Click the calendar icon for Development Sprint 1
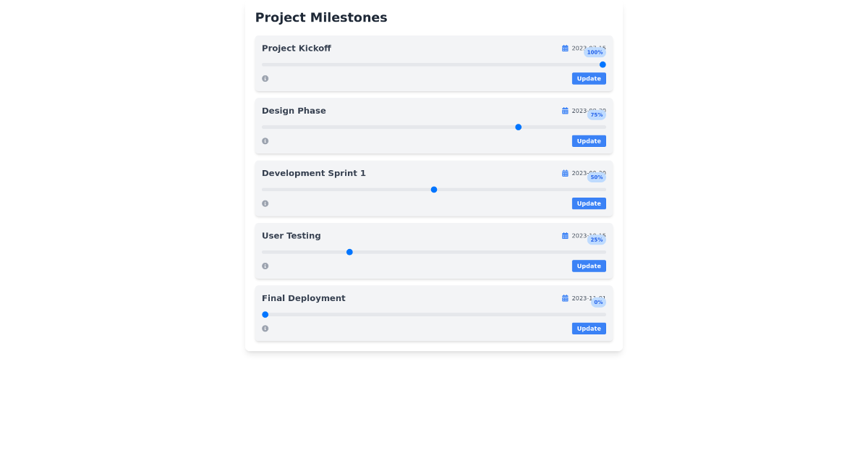 point(565,173)
